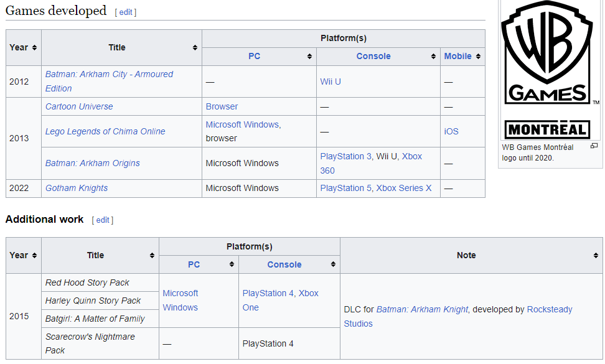
Task: Click Microsoft Windows text in Gotham Knights row
Action: [242, 188]
